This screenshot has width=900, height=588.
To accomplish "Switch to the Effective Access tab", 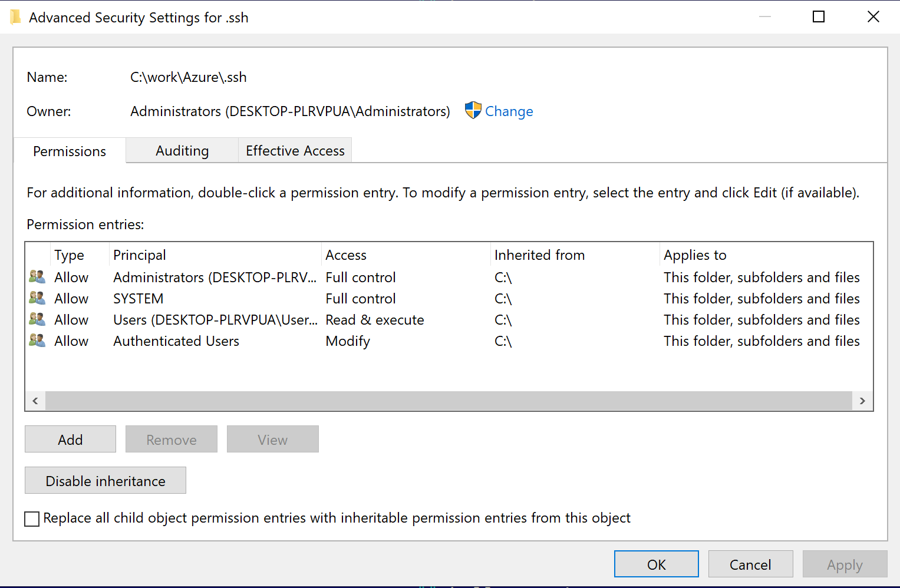I will [x=295, y=150].
